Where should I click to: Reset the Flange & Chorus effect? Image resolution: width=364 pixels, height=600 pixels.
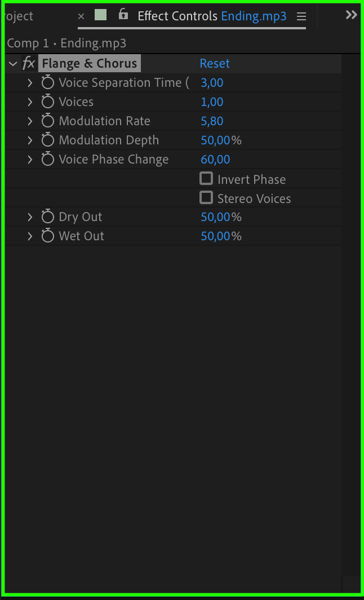(x=215, y=64)
